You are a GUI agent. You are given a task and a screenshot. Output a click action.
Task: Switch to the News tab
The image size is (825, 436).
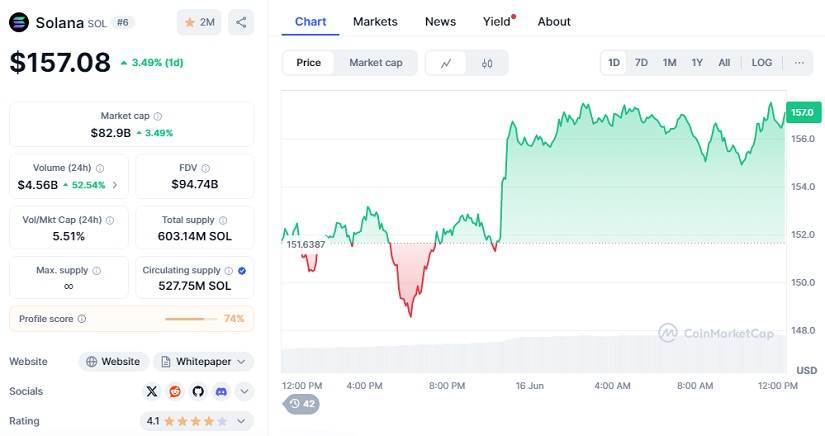(440, 21)
